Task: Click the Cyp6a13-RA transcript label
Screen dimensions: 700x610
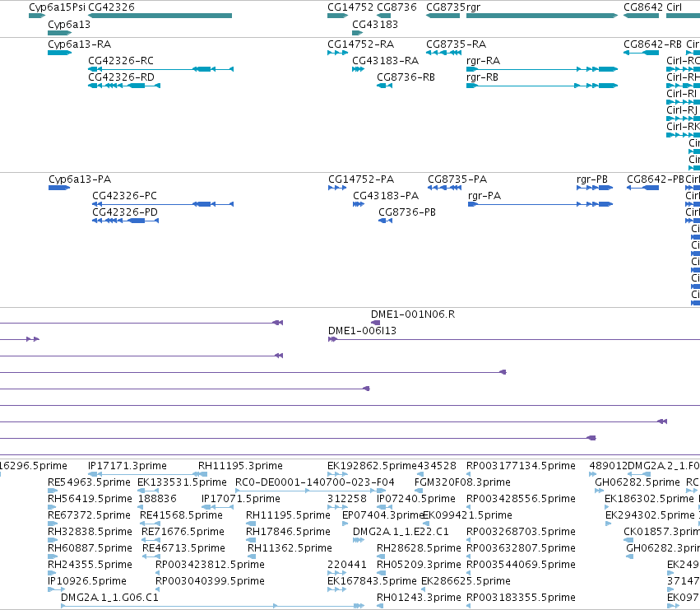Action: 80,44
